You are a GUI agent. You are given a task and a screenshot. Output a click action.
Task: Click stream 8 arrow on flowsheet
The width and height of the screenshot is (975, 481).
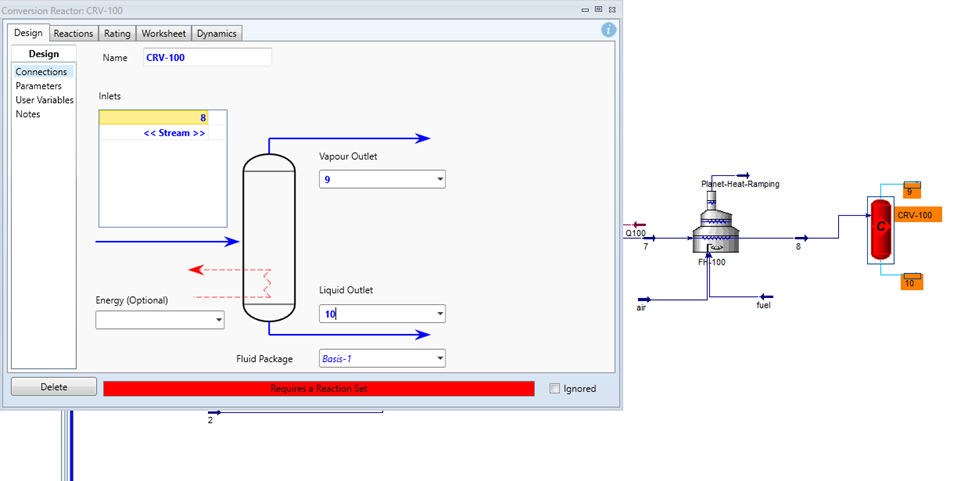(x=801, y=238)
